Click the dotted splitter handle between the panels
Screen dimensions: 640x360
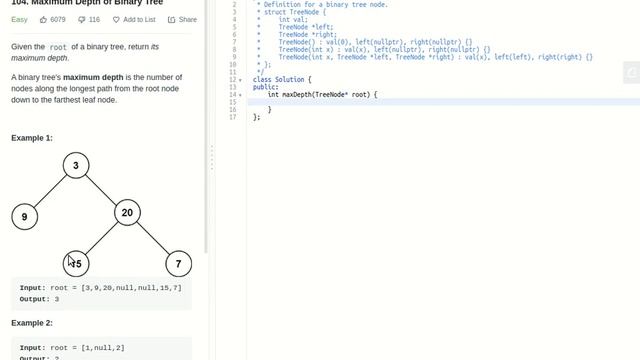pos(212,158)
